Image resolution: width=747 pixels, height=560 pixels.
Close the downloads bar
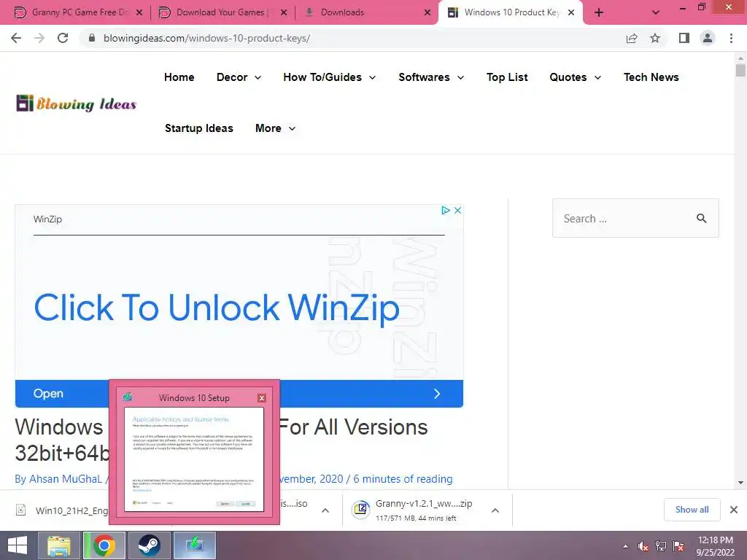[x=734, y=510]
